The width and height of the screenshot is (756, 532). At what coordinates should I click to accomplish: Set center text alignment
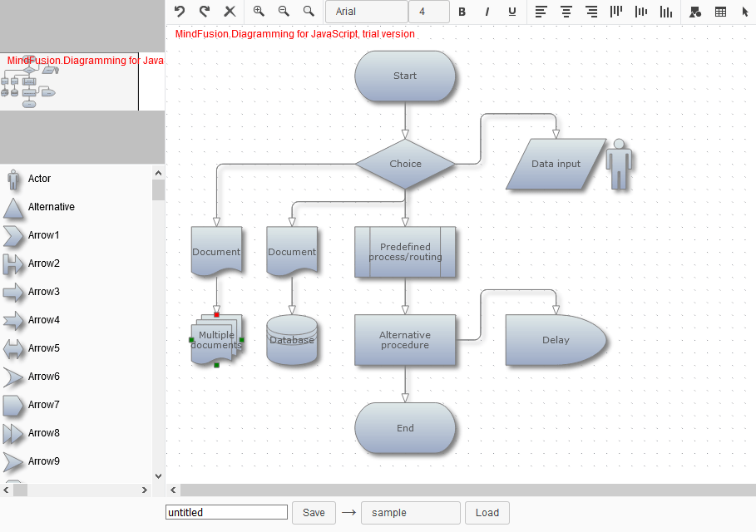tap(566, 12)
